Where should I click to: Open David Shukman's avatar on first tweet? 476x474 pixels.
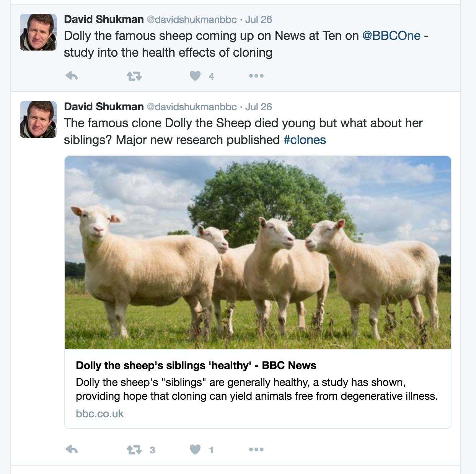tap(38, 32)
